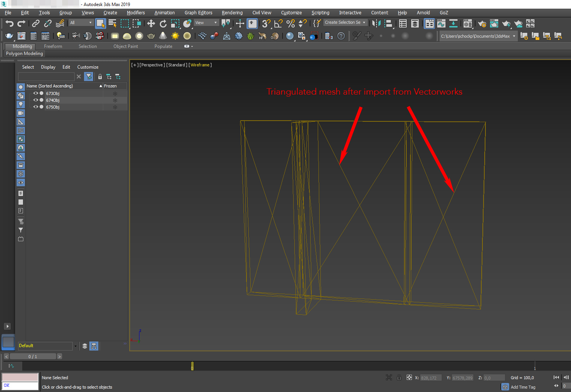Toggle scene explorer lock selection icon

(x=100, y=77)
